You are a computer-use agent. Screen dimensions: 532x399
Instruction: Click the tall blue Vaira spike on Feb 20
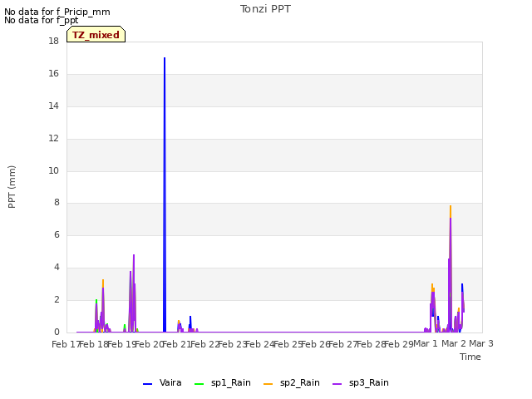[x=165, y=195]
